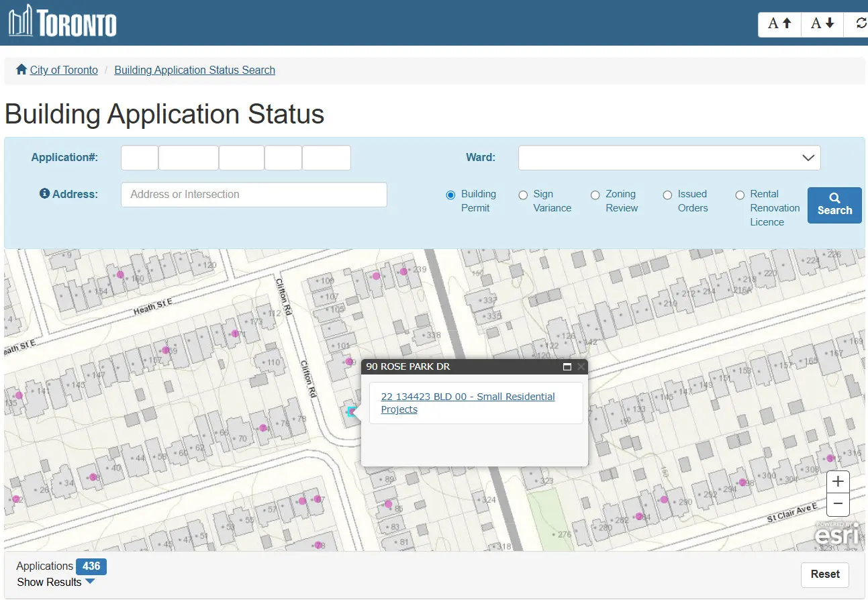Click the Address or Intersection input field

254,194
